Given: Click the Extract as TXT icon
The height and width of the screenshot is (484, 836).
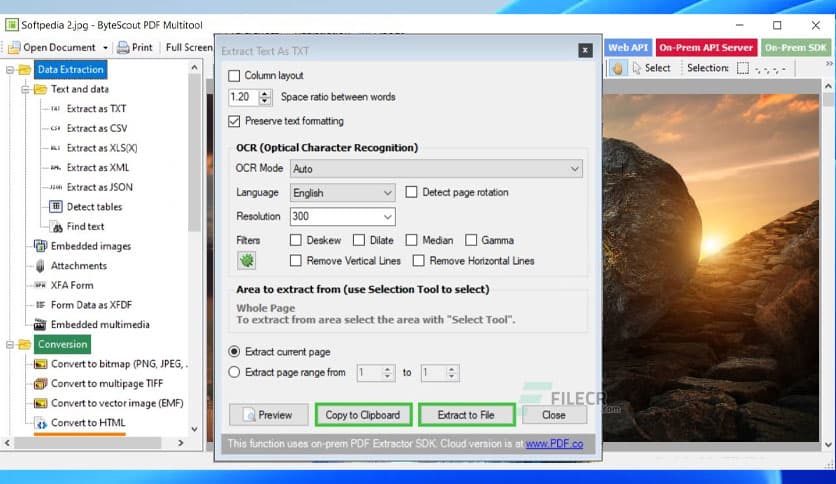Looking at the screenshot, I should coord(55,109).
